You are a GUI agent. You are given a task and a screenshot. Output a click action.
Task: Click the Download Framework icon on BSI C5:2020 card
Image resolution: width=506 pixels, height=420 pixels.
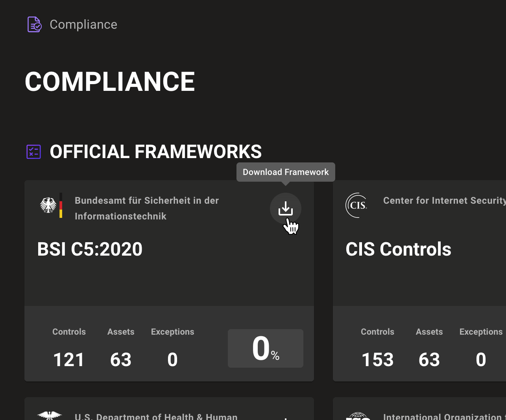286,208
